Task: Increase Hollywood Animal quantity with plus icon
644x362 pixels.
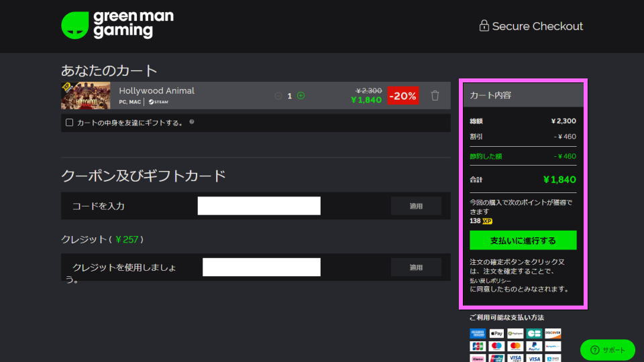Action: pyautogui.click(x=301, y=96)
